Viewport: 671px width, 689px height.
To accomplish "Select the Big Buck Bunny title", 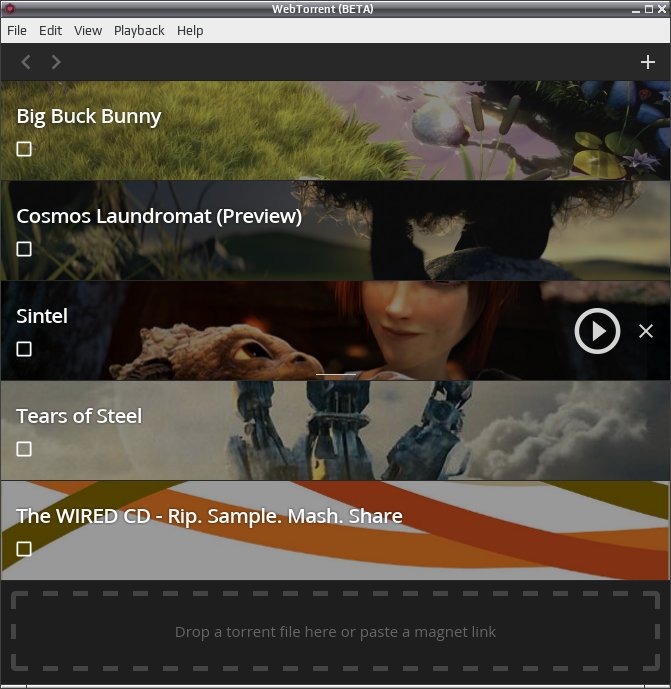I will coord(89,116).
